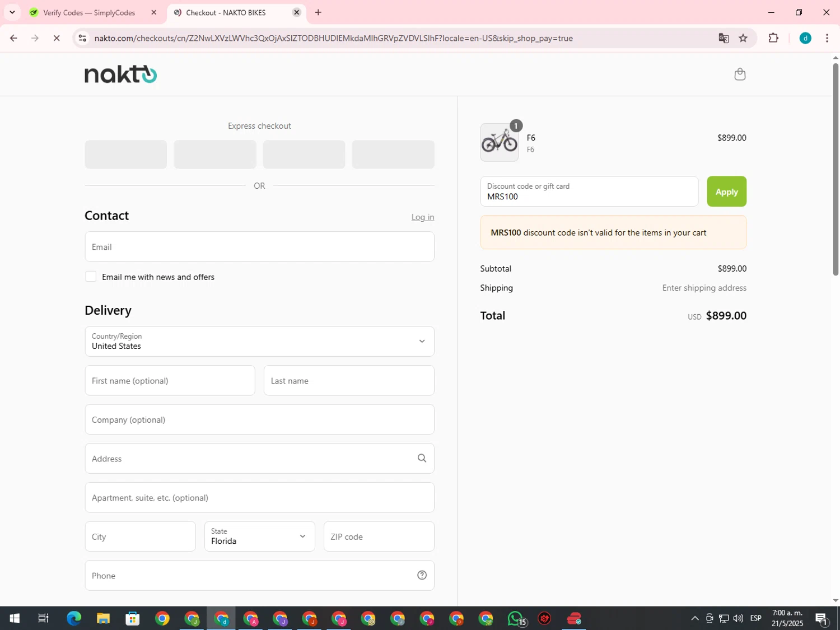Click the first Express checkout button
The height and width of the screenshot is (630, 840).
[126, 155]
